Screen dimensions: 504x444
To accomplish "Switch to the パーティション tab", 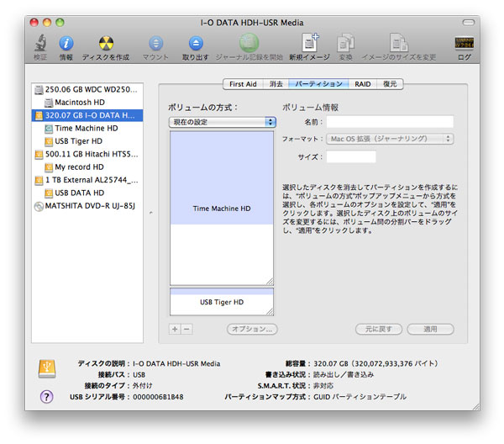I will [319, 84].
